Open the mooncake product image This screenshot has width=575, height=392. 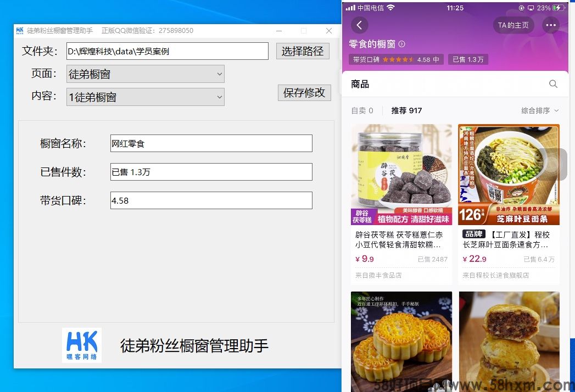pyautogui.click(x=401, y=341)
